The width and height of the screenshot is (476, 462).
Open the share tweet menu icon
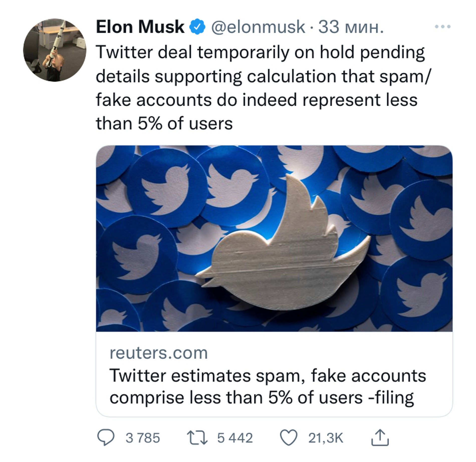tap(380, 438)
